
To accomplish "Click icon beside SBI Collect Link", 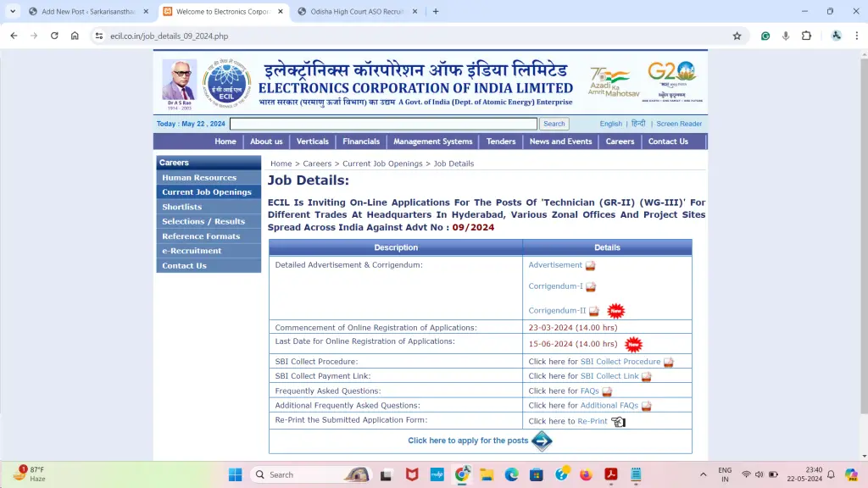I will [x=647, y=377].
